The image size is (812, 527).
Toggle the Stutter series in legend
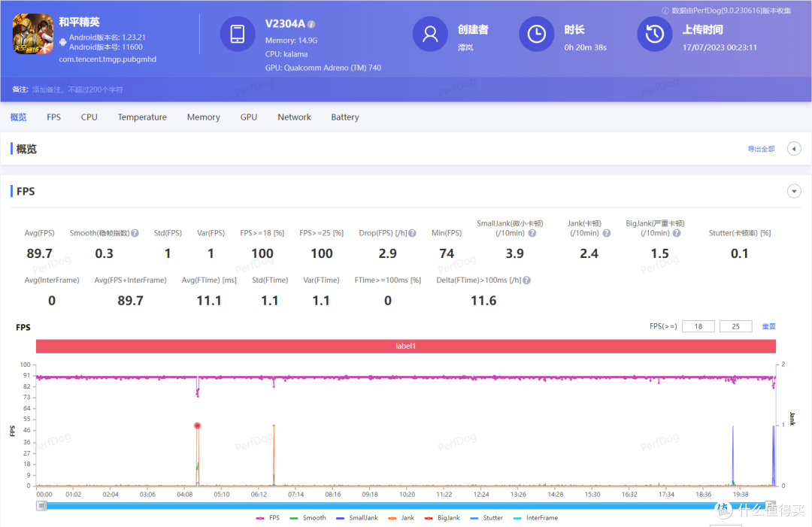[x=486, y=518]
